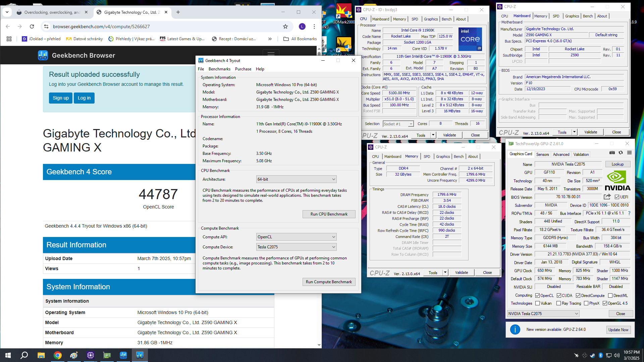
Task: Open the Bench tab in CPU-Z Mainboard window
Action: pos(588,16)
